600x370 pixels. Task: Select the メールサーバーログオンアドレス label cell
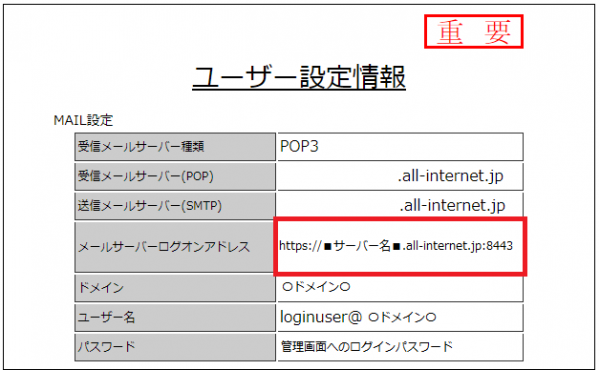(175, 247)
